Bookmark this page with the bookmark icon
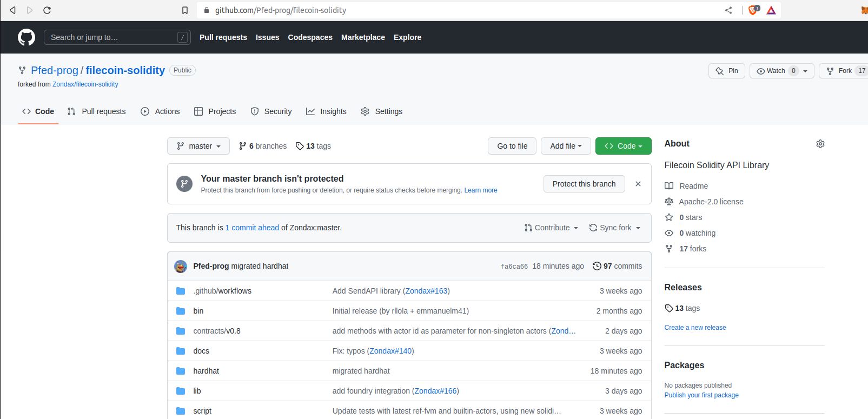Screen dimensions: 868x419 (185, 10)
